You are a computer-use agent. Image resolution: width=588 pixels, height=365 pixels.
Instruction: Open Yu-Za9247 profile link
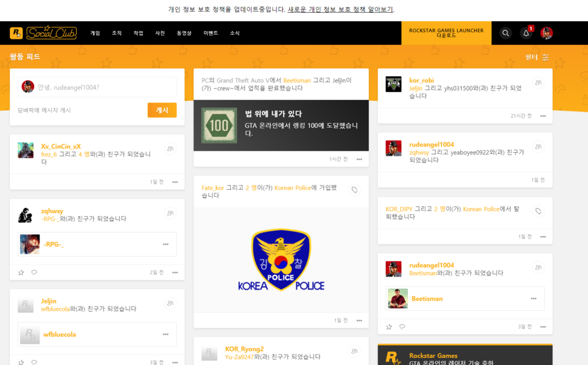239,356
